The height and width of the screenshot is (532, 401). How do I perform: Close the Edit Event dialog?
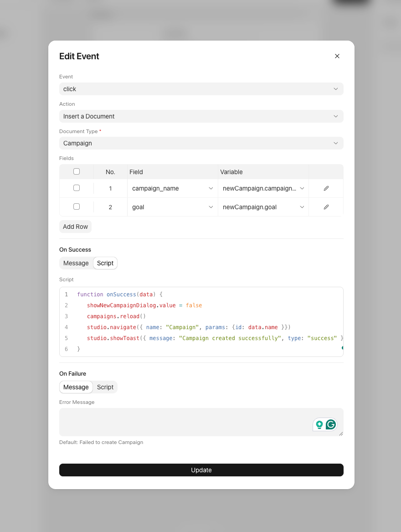tap(337, 56)
